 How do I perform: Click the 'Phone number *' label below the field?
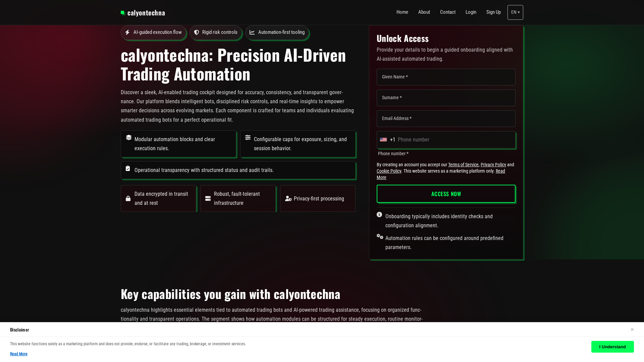coord(393,154)
